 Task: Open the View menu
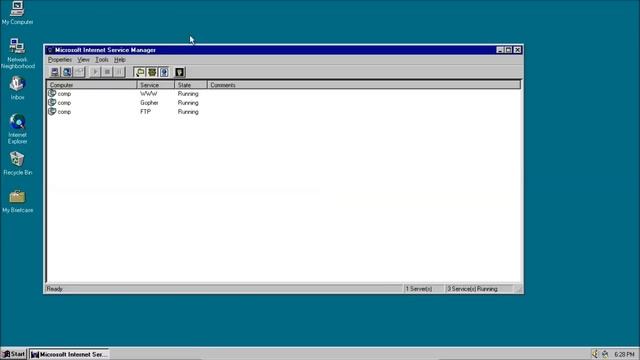[x=83, y=60]
